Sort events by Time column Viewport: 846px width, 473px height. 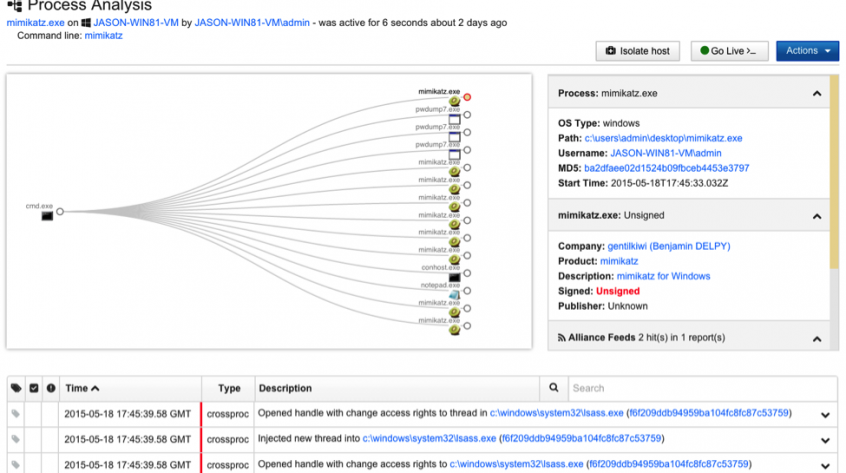(83, 388)
